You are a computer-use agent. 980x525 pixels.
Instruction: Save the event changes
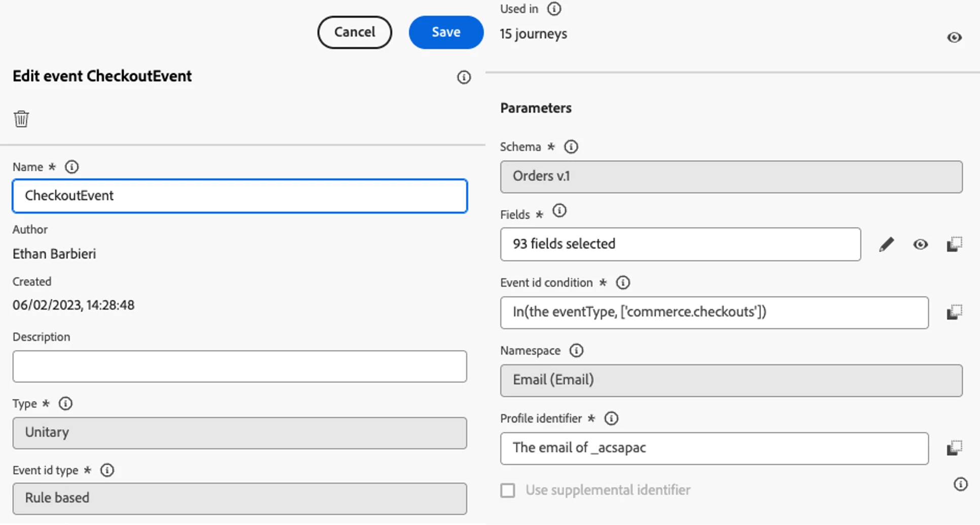446,32
